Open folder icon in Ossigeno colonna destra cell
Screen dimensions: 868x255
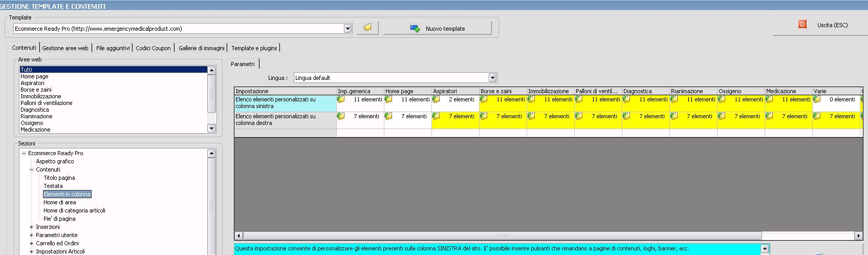[x=722, y=116]
